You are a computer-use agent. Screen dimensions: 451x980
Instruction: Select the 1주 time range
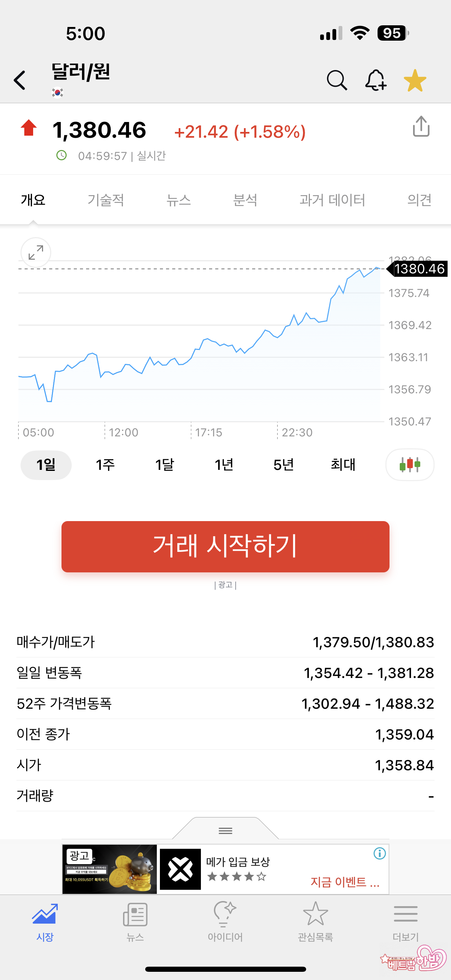105,464
